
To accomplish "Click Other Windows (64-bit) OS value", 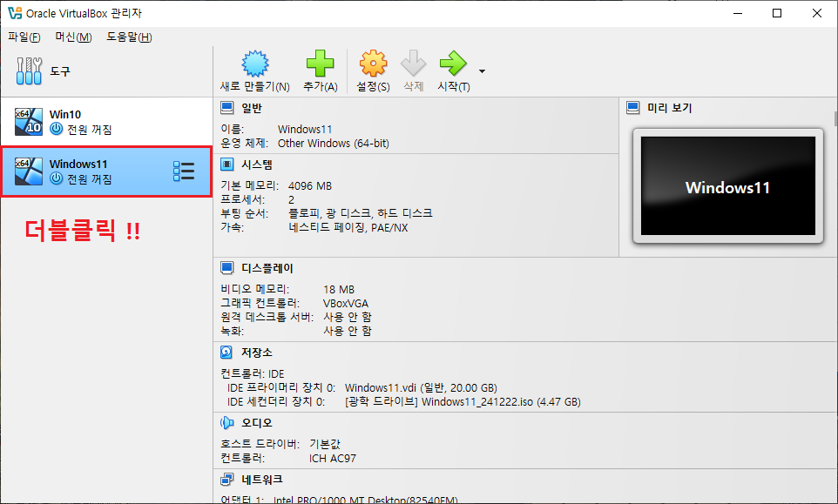I will (x=334, y=143).
